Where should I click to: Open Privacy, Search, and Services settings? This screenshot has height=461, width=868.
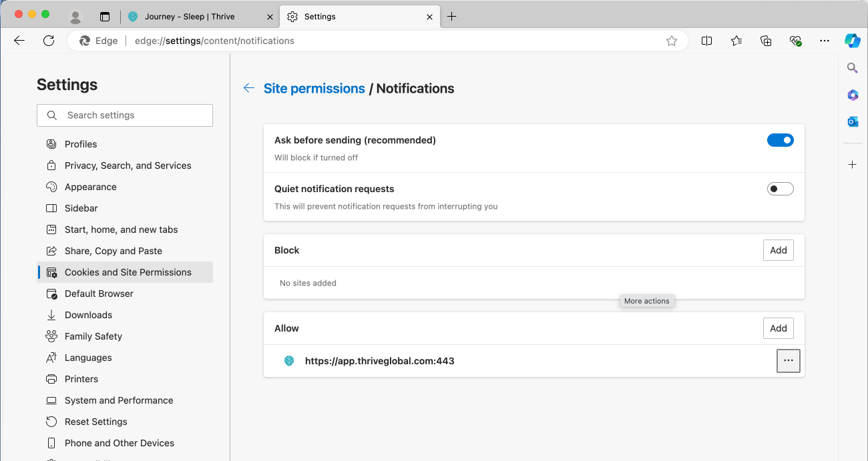click(x=125, y=165)
